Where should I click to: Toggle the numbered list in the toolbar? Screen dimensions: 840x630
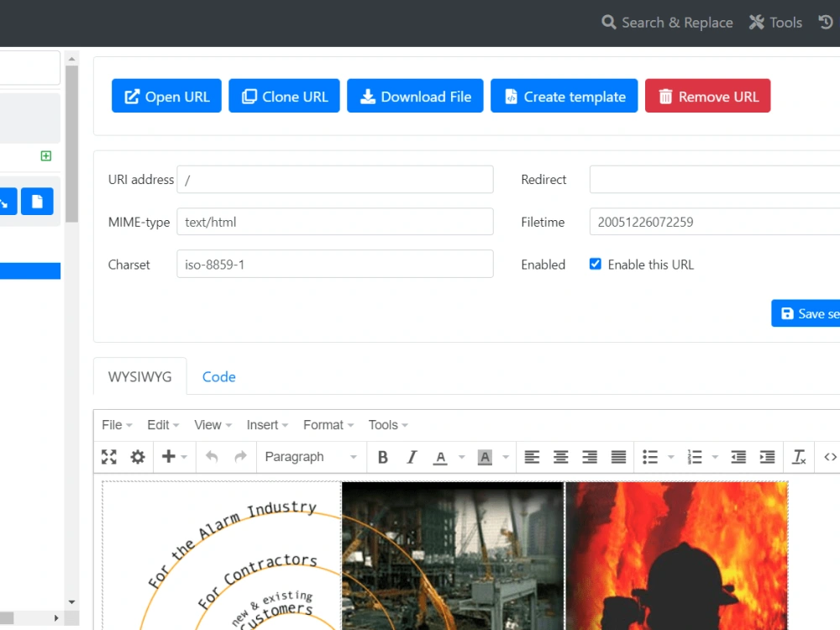point(696,457)
